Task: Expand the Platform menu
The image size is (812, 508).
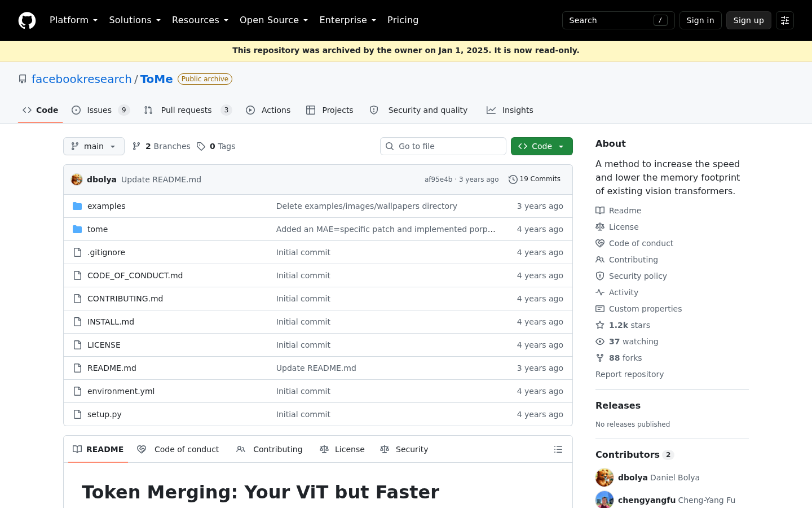Action: tap(73, 20)
